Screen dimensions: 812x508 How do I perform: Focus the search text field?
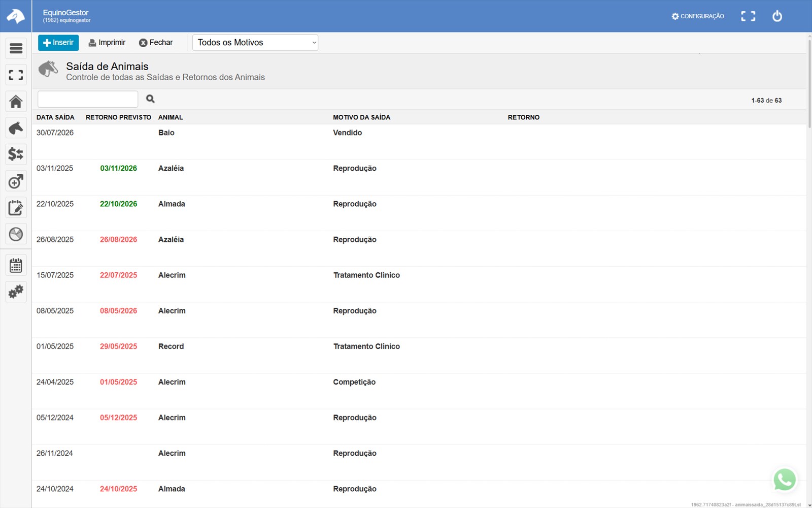point(88,99)
